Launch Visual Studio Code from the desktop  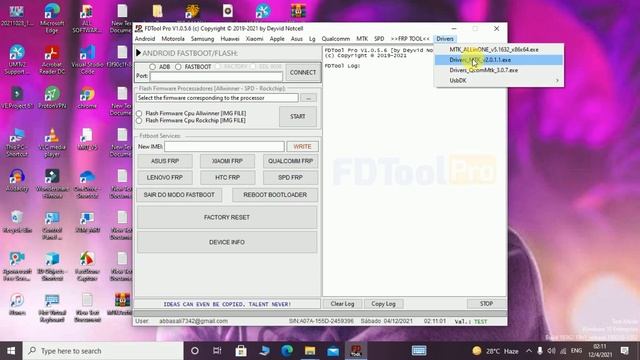click(x=87, y=60)
